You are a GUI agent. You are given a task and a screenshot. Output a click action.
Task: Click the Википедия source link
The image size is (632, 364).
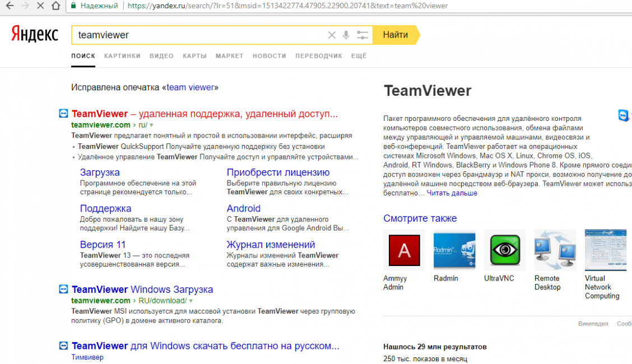point(593,324)
